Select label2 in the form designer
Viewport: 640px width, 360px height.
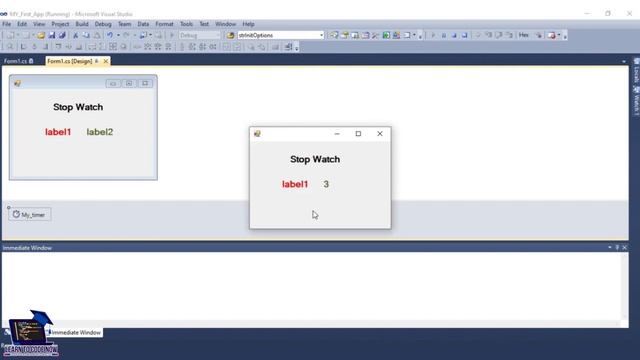[100, 132]
